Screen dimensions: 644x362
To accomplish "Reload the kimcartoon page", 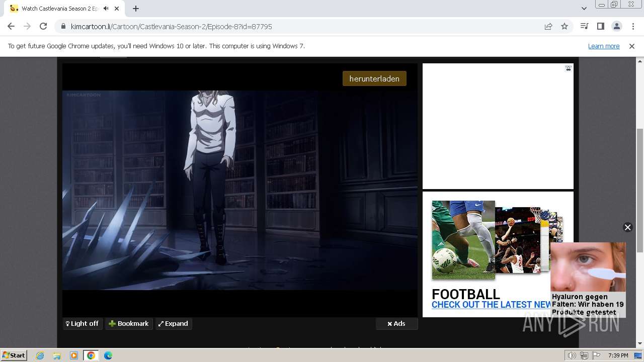I will (43, 26).
